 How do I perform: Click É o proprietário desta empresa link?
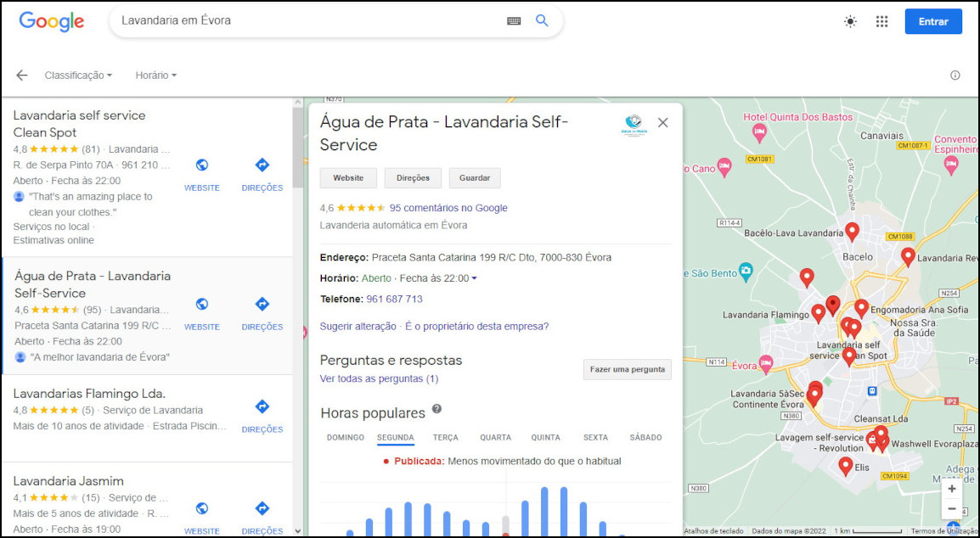(477, 326)
